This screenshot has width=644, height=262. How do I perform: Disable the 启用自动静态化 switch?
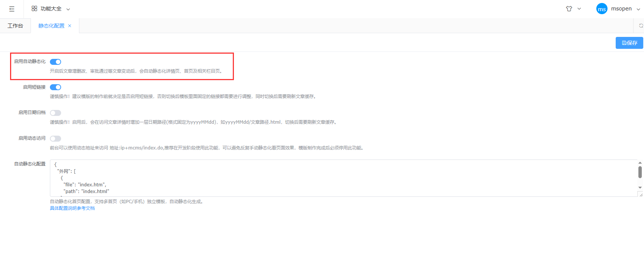tap(55, 62)
